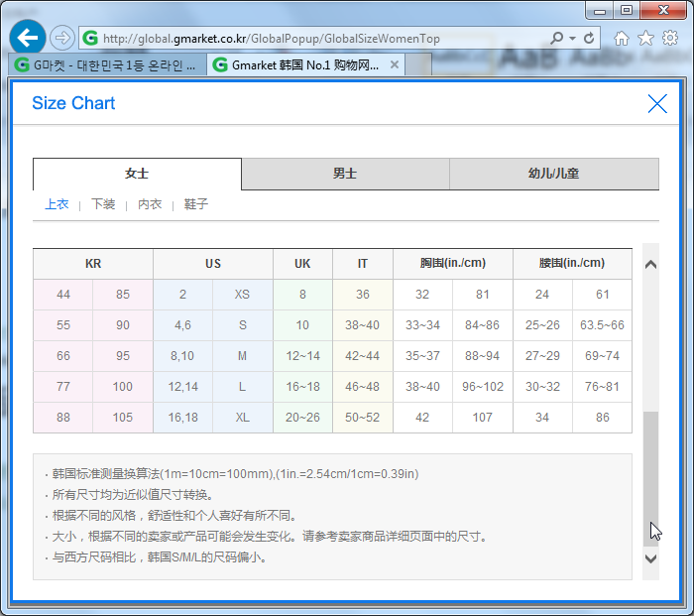Click the scrollbar down arrow
Screen dimensions: 694x616
[650, 558]
